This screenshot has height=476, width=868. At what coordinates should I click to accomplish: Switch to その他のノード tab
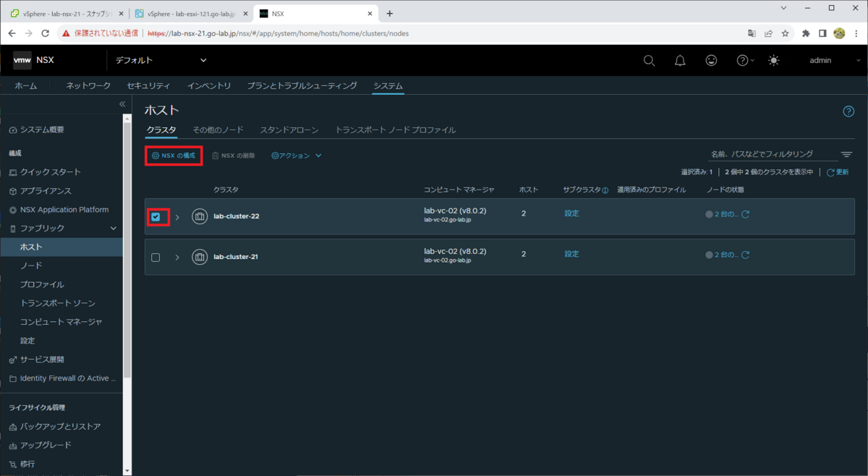click(218, 130)
